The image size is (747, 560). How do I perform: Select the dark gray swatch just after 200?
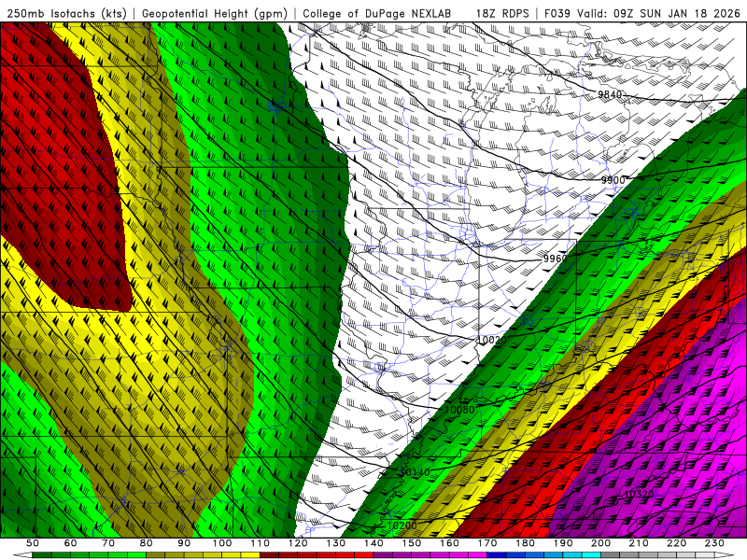pyautogui.click(x=611, y=554)
